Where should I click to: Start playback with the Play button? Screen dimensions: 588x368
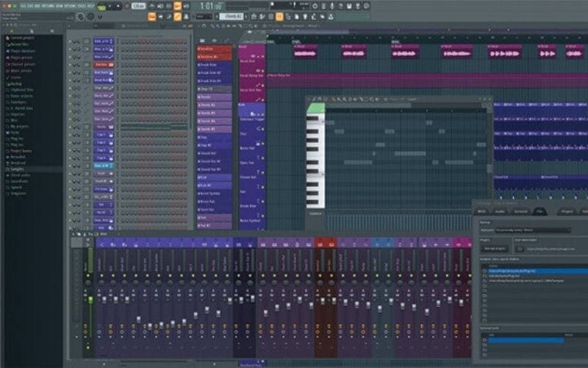pyautogui.click(x=110, y=6)
